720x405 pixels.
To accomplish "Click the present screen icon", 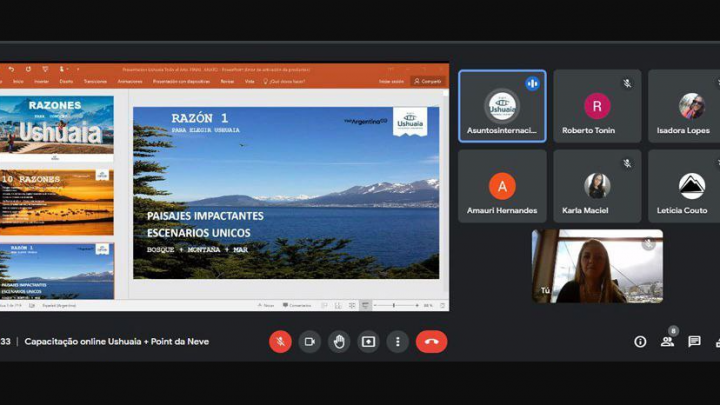I will 368,341.
